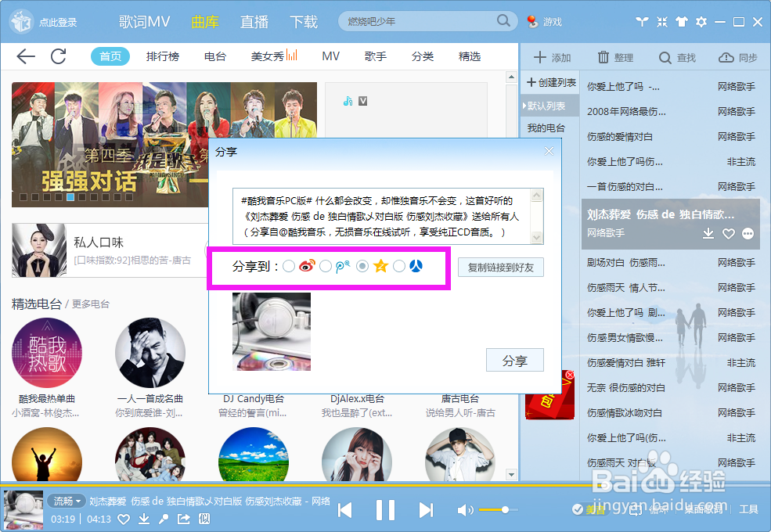Select Weibo share radio button

[x=289, y=266]
